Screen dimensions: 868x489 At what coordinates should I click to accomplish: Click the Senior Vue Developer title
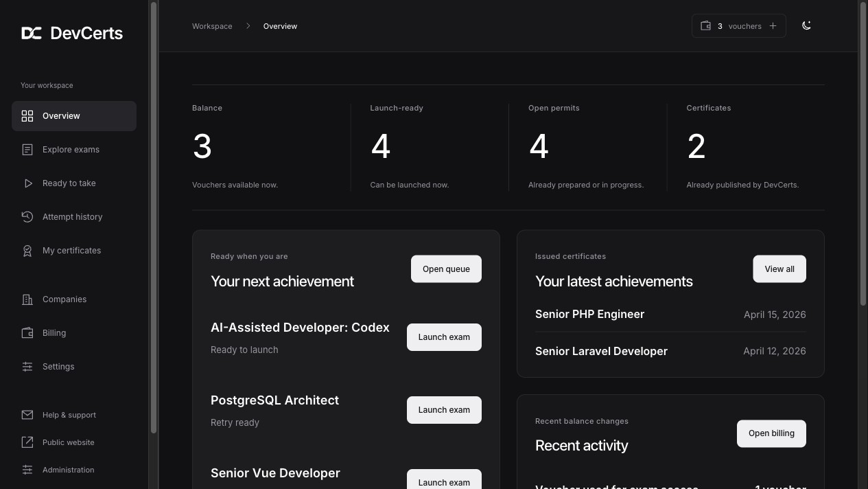coord(275,473)
